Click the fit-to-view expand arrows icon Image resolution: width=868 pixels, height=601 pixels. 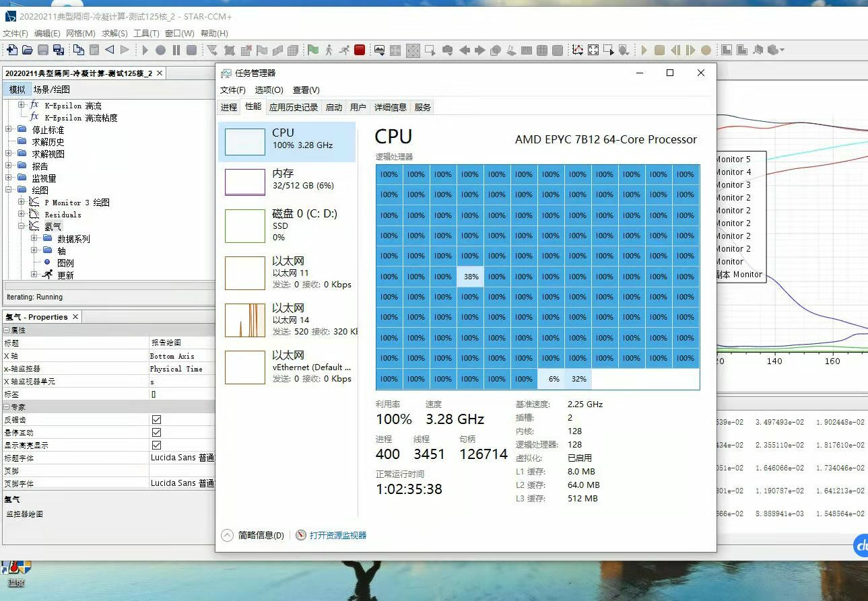(x=593, y=50)
